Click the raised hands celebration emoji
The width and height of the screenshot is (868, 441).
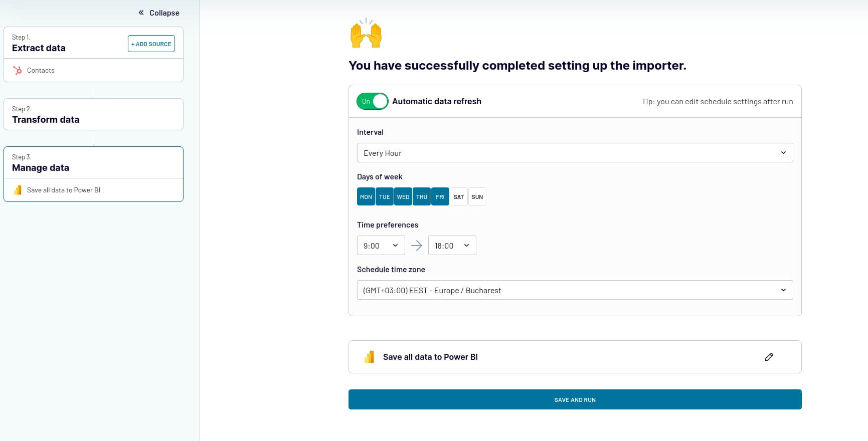(365, 33)
